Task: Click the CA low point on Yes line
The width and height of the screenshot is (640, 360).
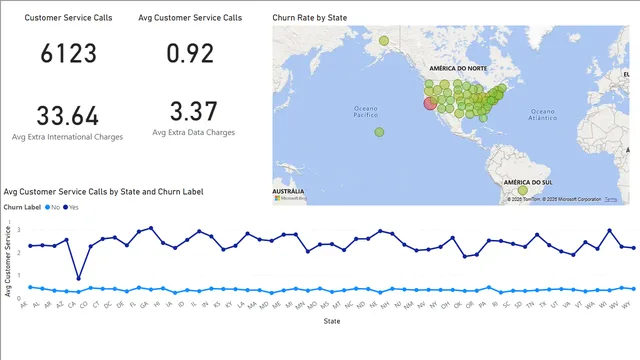Action: [x=79, y=279]
